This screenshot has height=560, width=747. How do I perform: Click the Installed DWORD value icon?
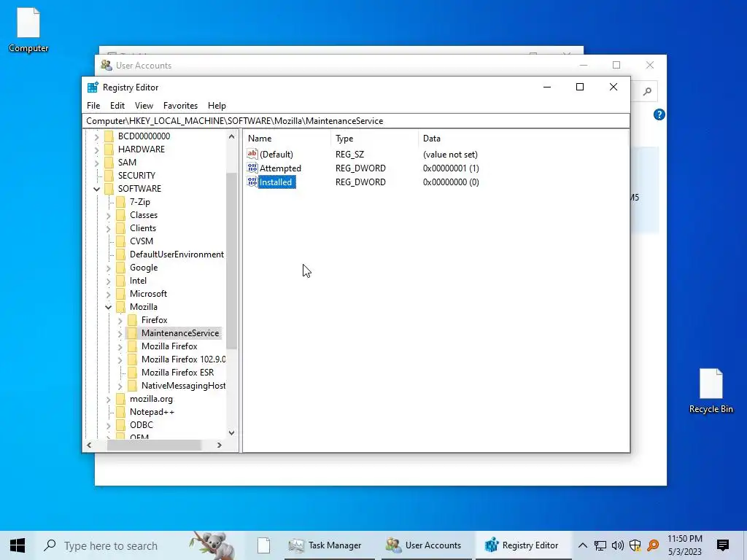point(252,182)
